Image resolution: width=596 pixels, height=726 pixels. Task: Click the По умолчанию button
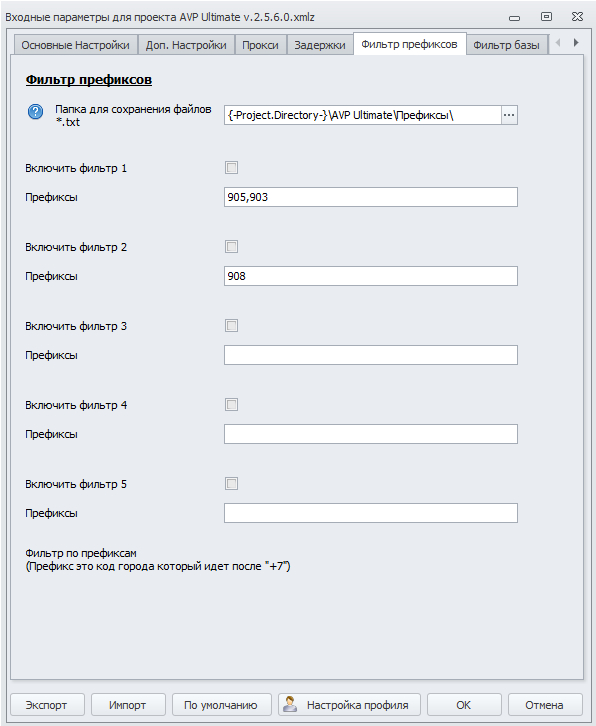point(221,705)
